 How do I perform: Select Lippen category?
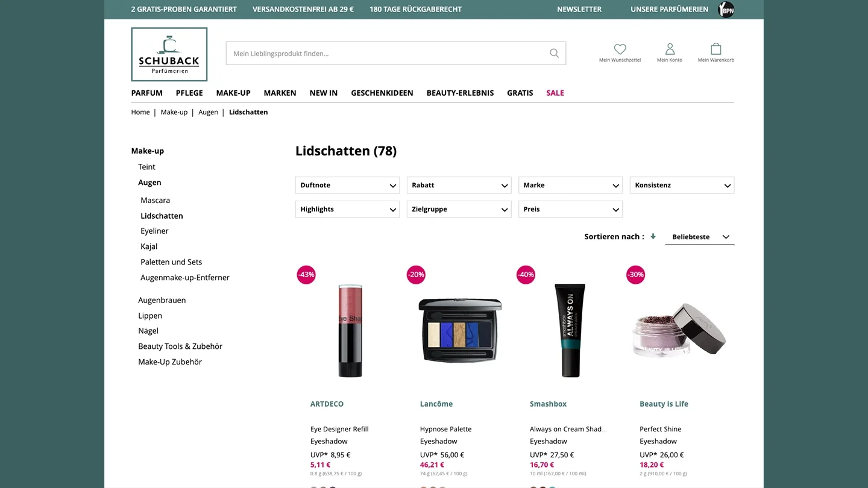coord(150,316)
